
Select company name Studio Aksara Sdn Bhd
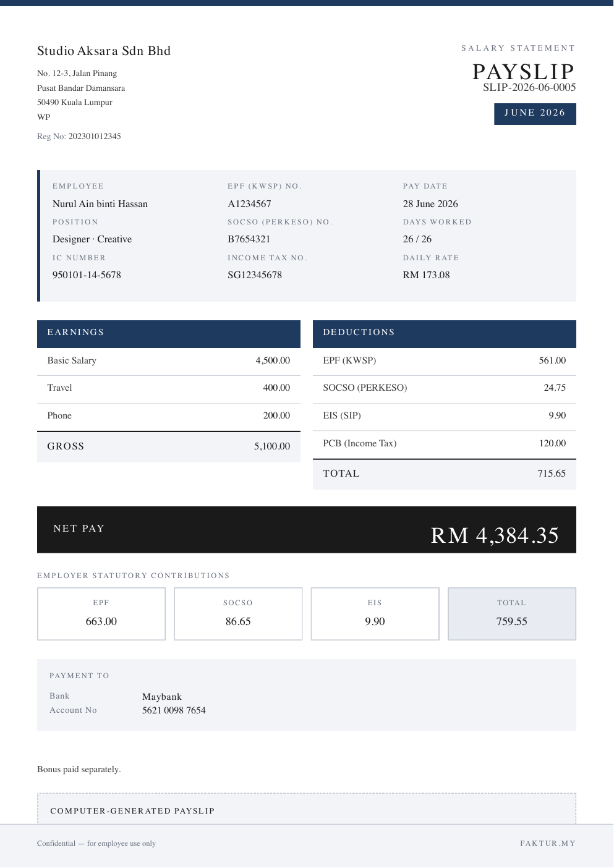coord(104,51)
